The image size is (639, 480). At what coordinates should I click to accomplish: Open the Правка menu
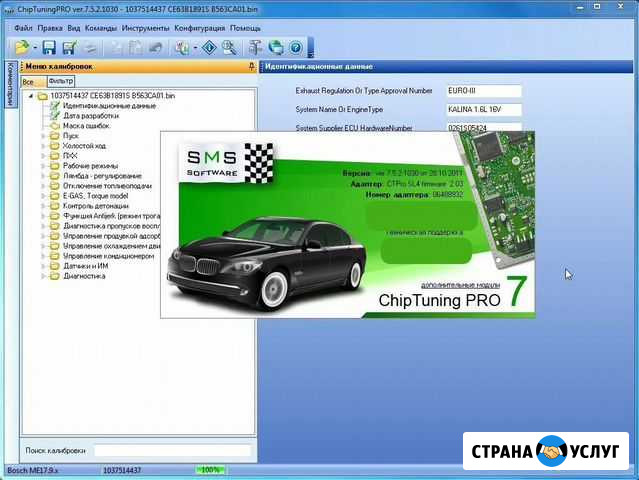[50, 28]
